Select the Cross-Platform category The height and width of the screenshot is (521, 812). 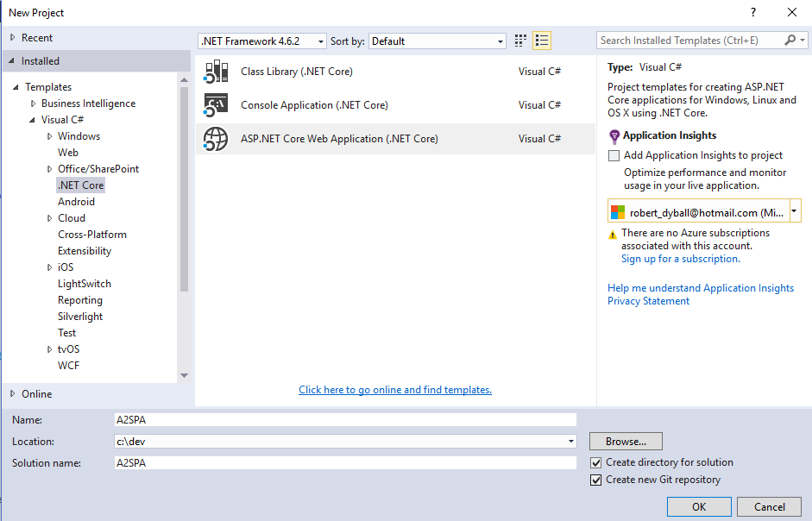click(92, 235)
